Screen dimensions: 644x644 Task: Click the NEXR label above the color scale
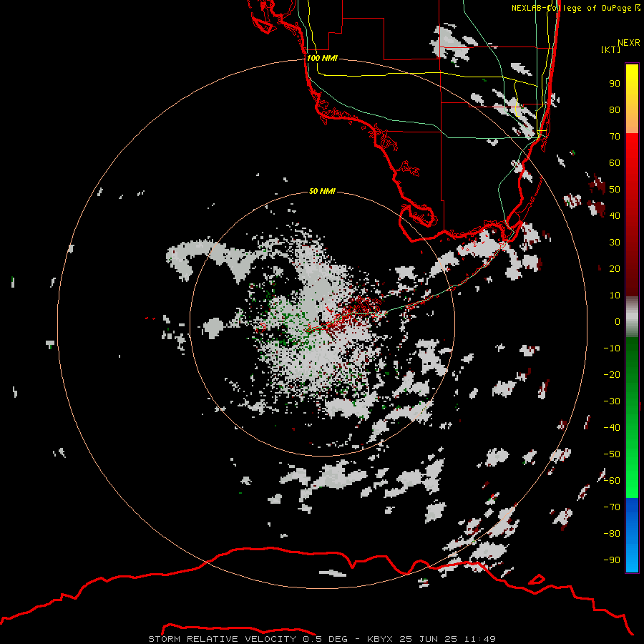point(629,43)
